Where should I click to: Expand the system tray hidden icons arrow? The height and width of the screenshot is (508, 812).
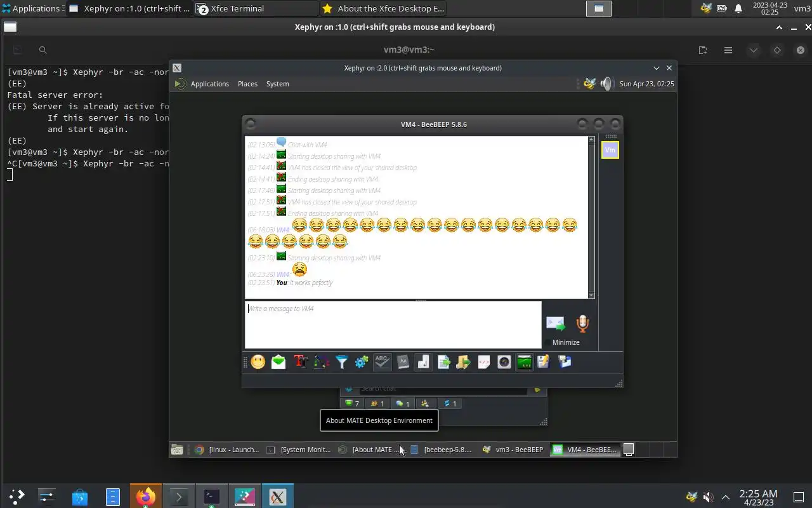(x=726, y=497)
